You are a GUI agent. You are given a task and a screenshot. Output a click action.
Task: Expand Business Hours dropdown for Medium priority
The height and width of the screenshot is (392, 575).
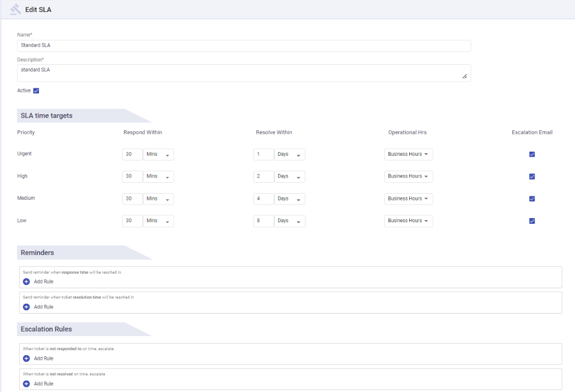pyautogui.click(x=408, y=198)
